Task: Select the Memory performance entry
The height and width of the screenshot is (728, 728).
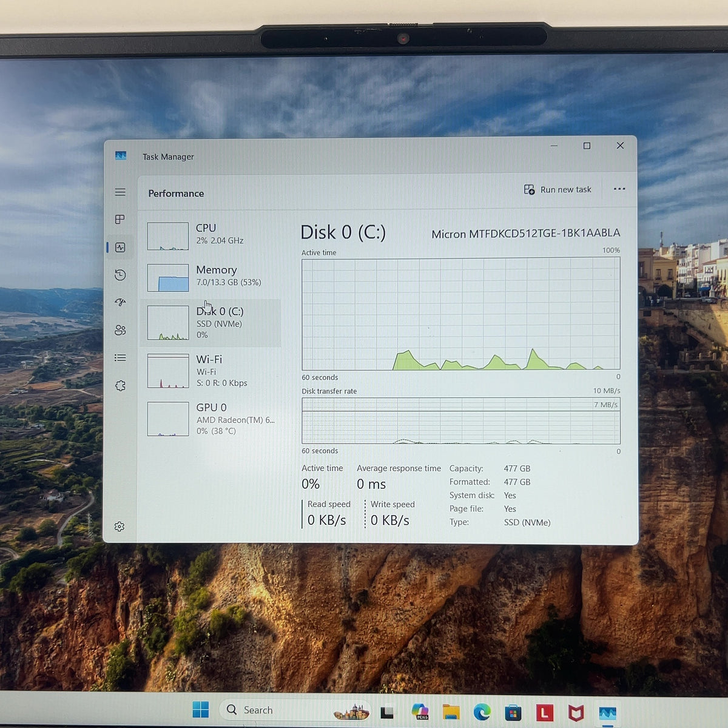Action: pyautogui.click(x=211, y=277)
